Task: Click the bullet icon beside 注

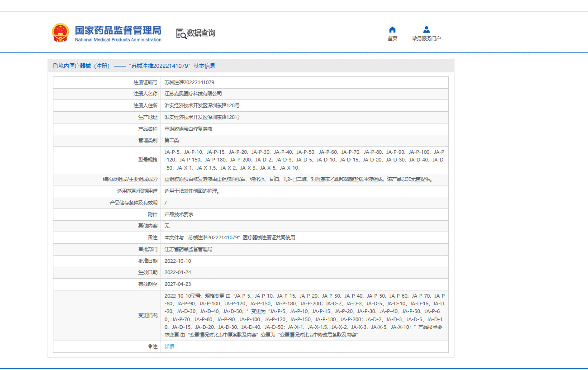Action: tap(150, 346)
